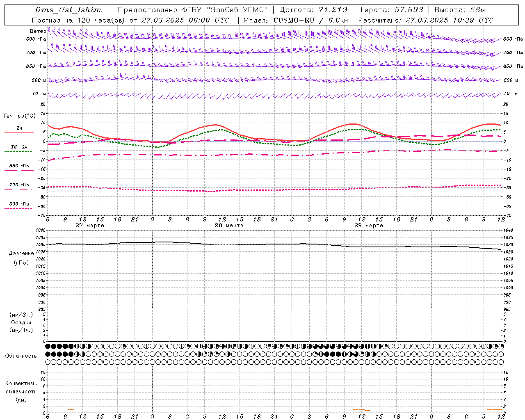The image size is (525, 420).
Task: Click the "850 гПа" label in the temperature legend
Action: pos(19,166)
